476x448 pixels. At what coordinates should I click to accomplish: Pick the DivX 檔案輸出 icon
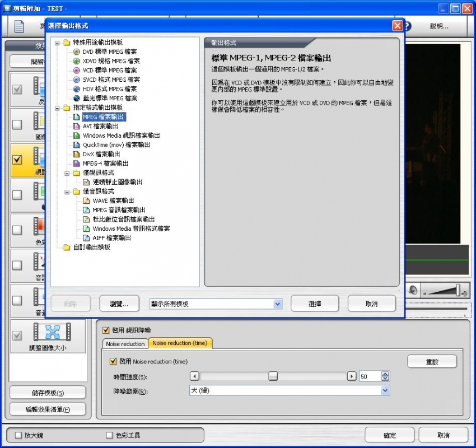click(x=77, y=154)
